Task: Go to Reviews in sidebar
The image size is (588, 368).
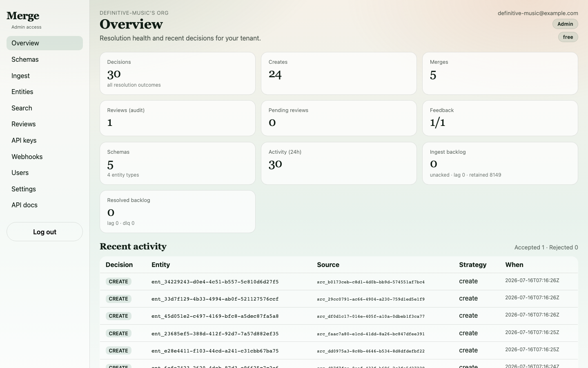Action: (x=45, y=124)
